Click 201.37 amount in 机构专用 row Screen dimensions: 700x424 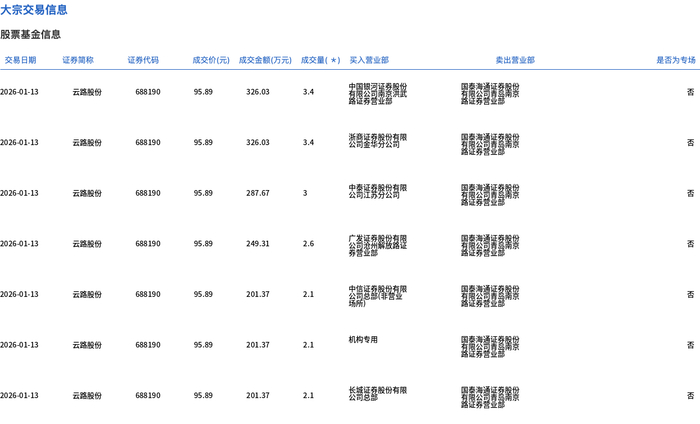tap(258, 345)
